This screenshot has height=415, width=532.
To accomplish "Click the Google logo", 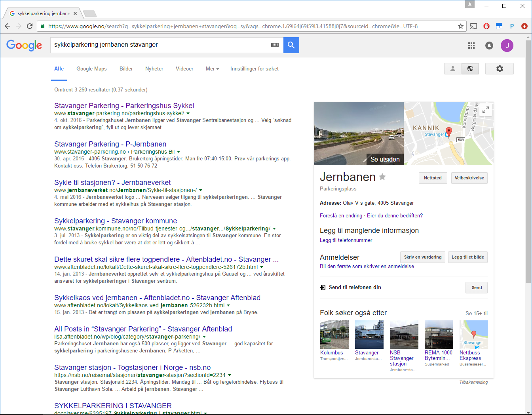I will pyautogui.click(x=24, y=46).
